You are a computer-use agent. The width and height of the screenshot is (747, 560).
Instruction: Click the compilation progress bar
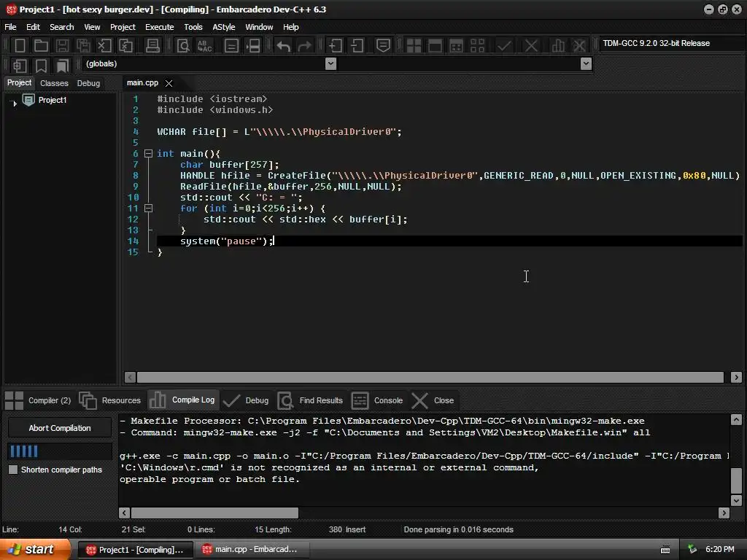pos(60,451)
